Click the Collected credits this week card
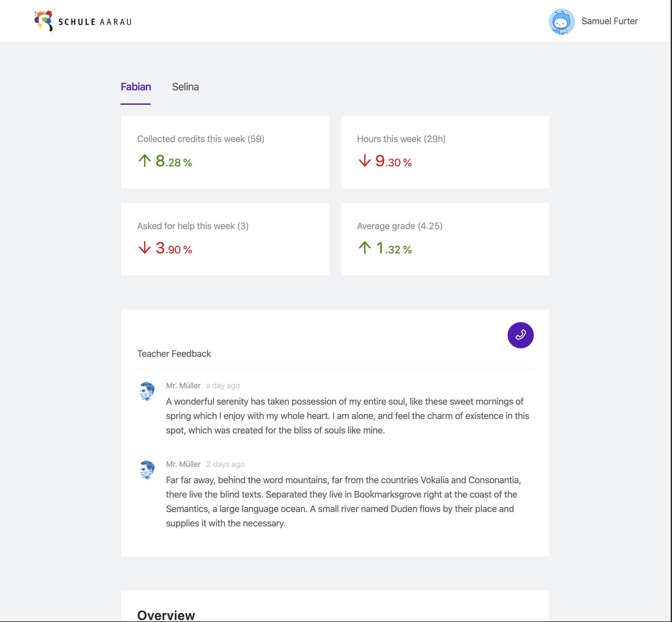672x622 pixels. pyautogui.click(x=225, y=152)
